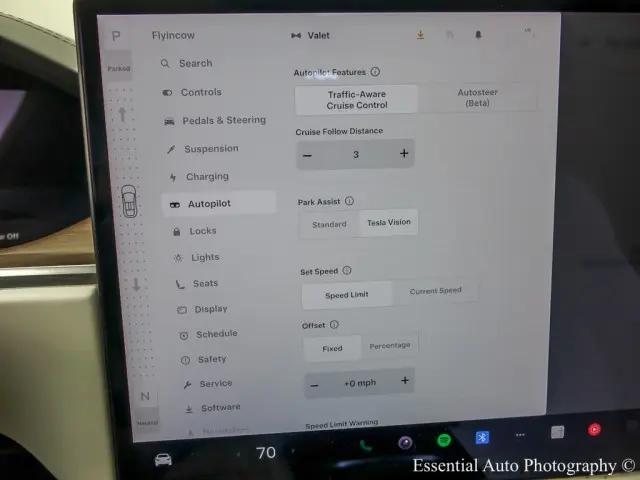The height and width of the screenshot is (480, 640).
Task: Tap the Cruise Follow Distance value 3
Action: 356,154
